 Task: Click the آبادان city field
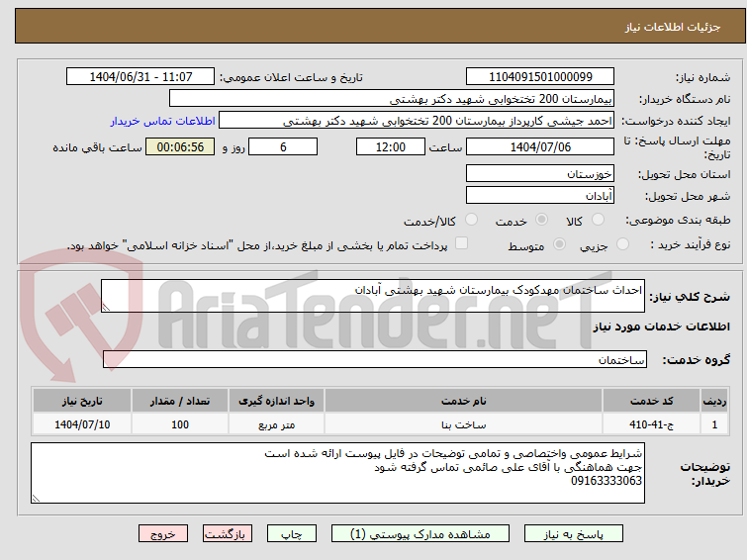coord(540,195)
